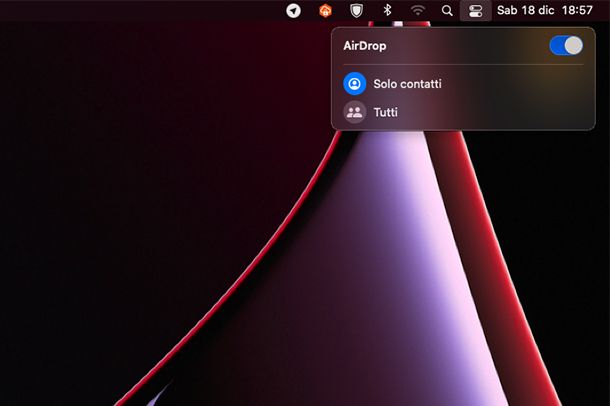Open the location services menu bar icon
Screen dimensions: 610x406
click(x=293, y=10)
